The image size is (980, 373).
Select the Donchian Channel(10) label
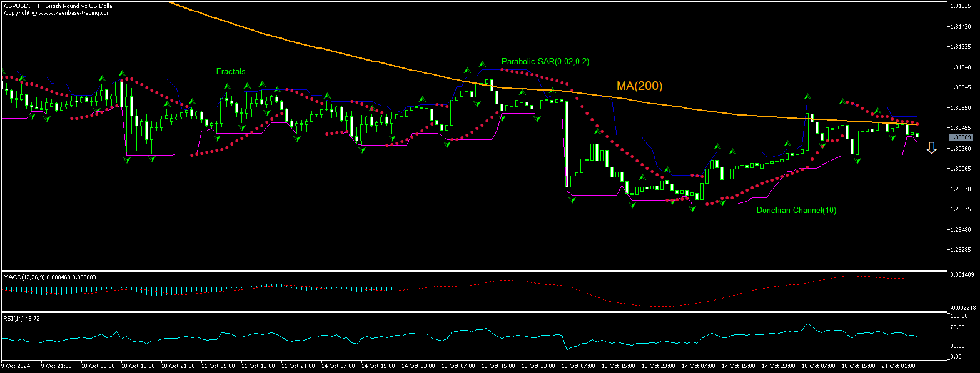pos(796,211)
